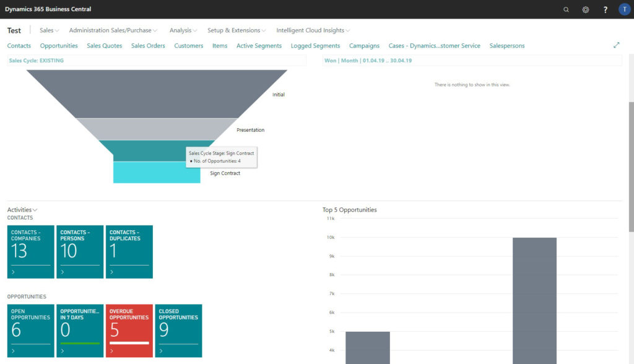Image resolution: width=634 pixels, height=364 pixels.
Task: Open Overdue Opportunities tile arrow
Action: coord(111,350)
